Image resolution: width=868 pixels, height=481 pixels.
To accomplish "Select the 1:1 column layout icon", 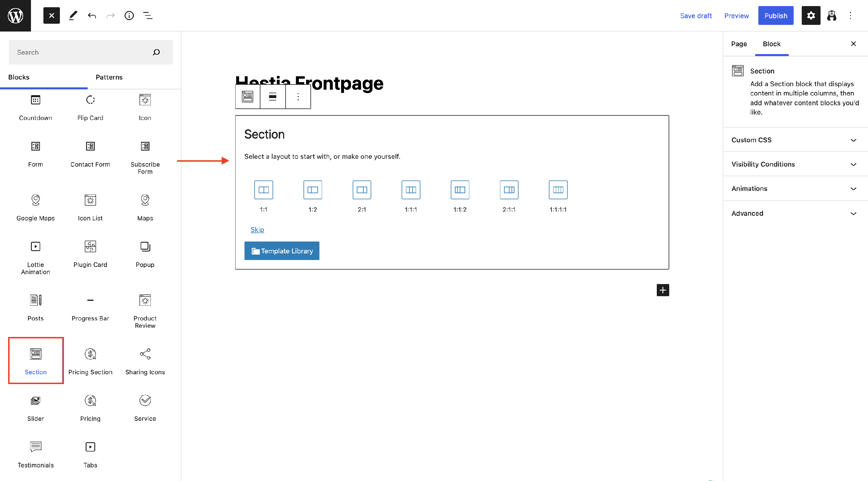I will point(264,190).
